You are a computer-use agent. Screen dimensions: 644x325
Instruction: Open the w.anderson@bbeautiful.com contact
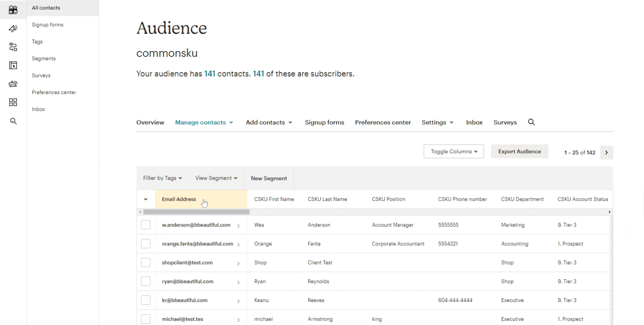click(196, 225)
